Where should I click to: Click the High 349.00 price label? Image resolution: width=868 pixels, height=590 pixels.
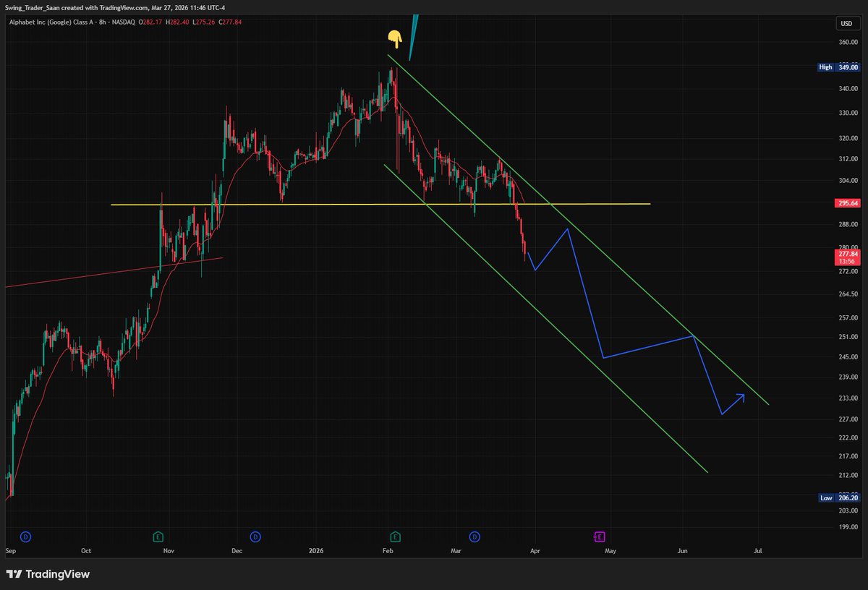[838, 67]
